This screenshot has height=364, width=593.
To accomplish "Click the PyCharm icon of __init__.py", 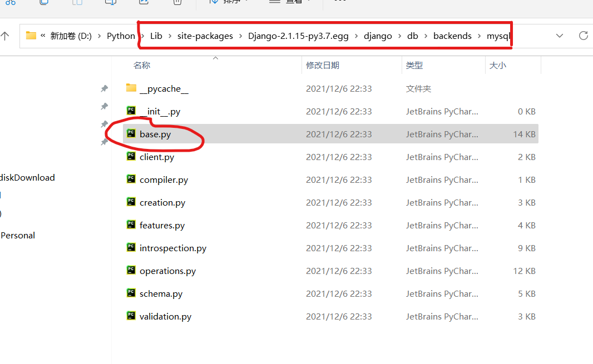I will point(131,111).
